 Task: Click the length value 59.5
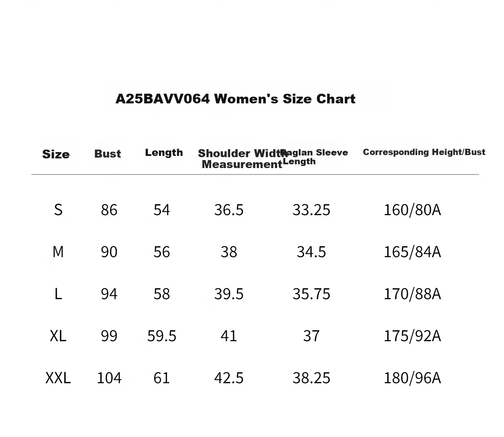[162, 336]
